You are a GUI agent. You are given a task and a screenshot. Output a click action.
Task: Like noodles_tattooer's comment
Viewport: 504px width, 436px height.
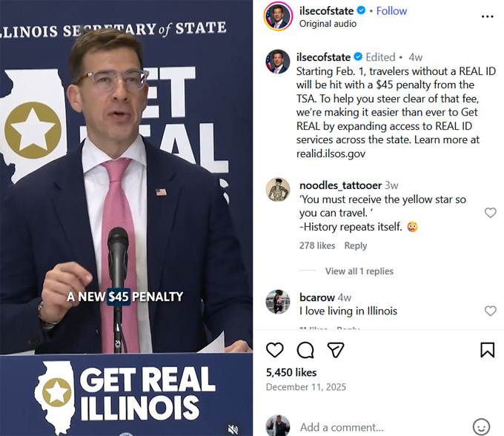tap(490, 213)
